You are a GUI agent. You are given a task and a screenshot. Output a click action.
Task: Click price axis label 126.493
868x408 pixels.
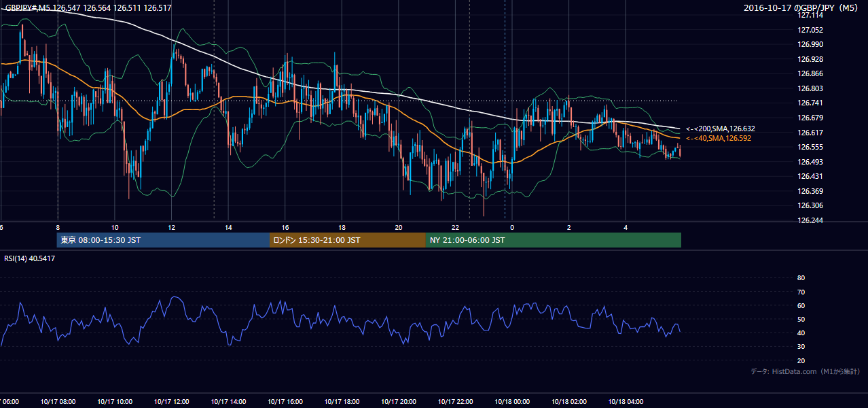pyautogui.click(x=810, y=162)
